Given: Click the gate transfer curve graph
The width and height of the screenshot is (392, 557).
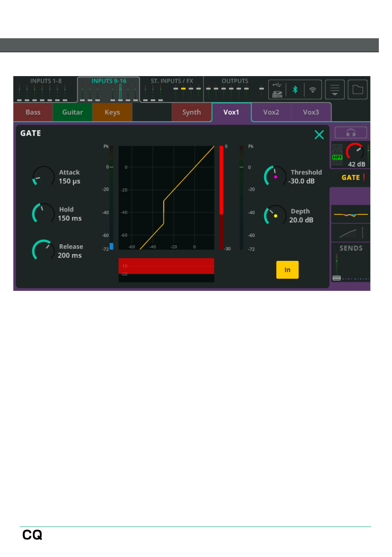Looking at the screenshot, I should 166,197.
